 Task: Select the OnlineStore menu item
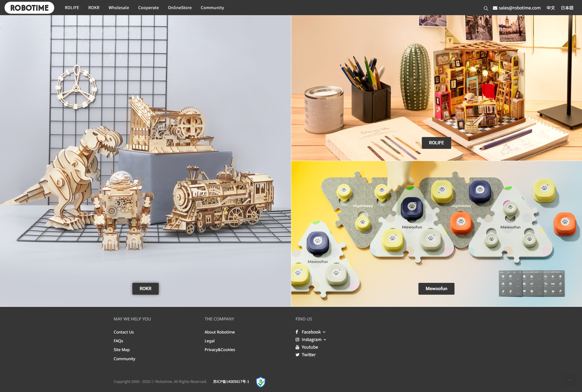(180, 8)
